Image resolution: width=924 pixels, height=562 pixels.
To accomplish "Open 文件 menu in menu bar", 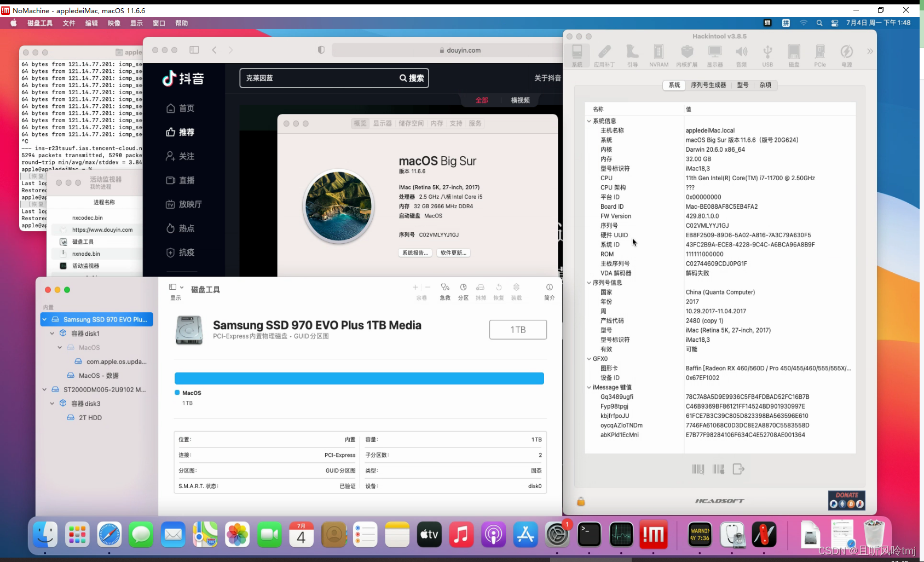I will point(69,23).
